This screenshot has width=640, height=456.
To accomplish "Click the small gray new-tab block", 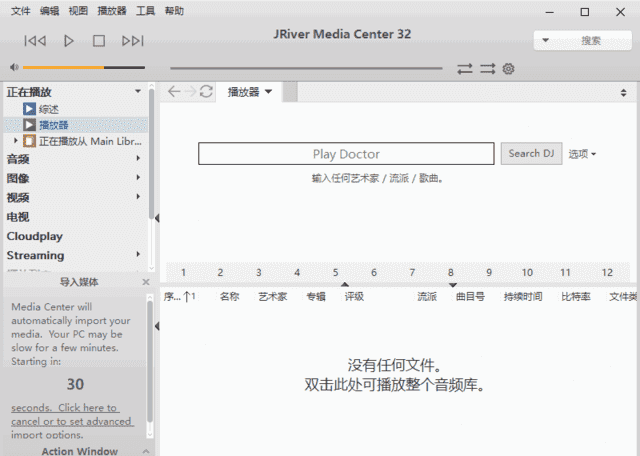I will [x=290, y=92].
